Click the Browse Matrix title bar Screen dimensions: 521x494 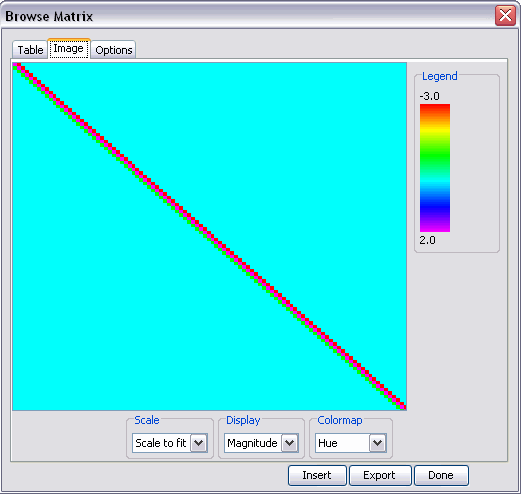[x=247, y=16]
